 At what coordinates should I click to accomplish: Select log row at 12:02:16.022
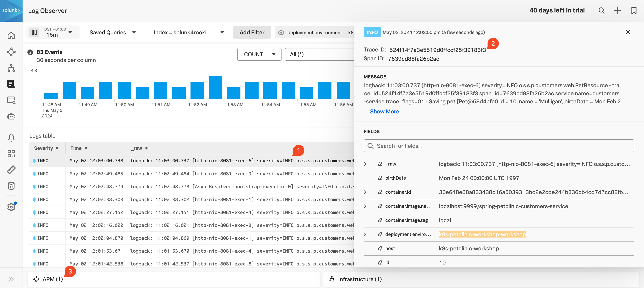192,225
